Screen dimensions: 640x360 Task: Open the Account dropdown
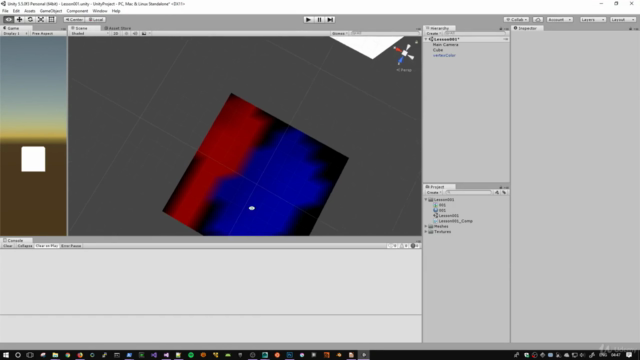tap(559, 20)
